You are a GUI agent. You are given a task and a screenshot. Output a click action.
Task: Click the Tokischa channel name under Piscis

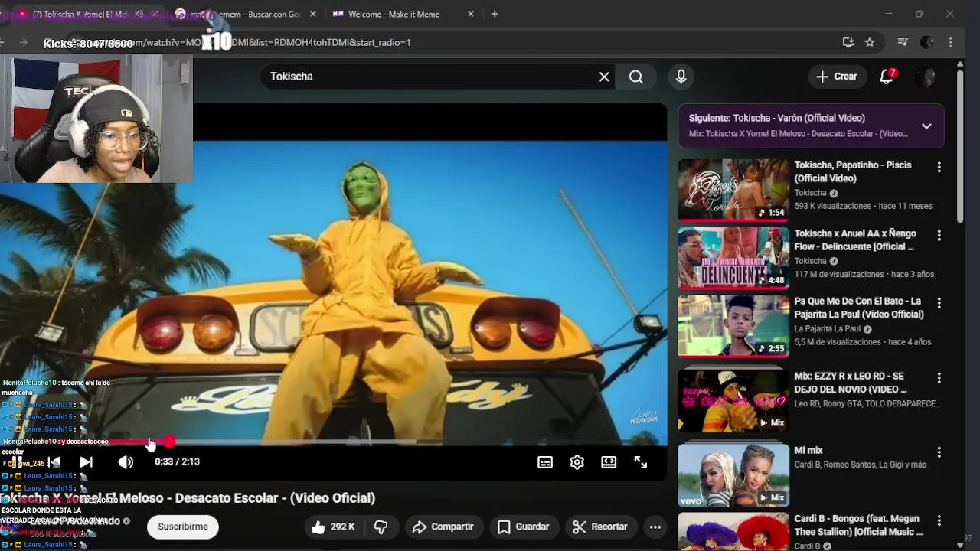[810, 193]
